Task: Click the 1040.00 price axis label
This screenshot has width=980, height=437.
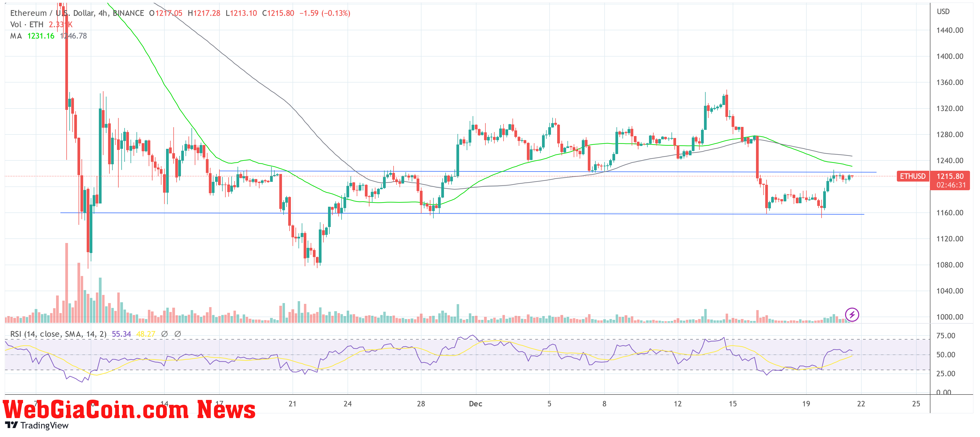Action: 950,291
